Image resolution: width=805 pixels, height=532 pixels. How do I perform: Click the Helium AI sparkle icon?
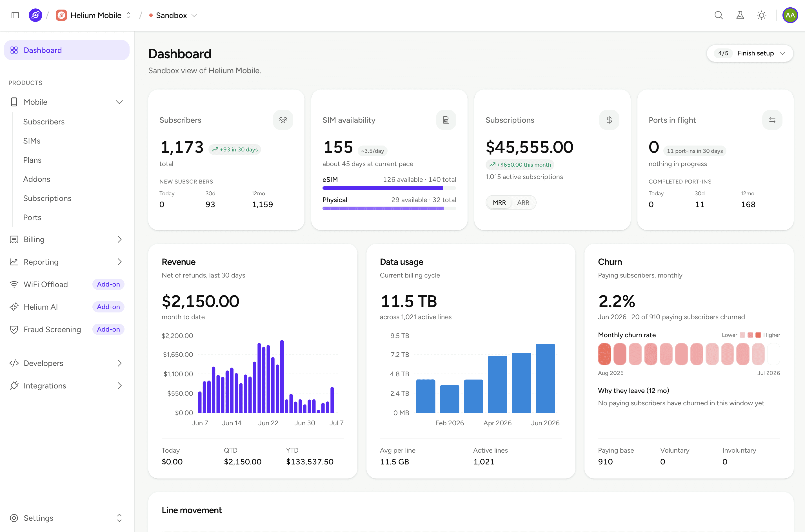[x=14, y=307]
